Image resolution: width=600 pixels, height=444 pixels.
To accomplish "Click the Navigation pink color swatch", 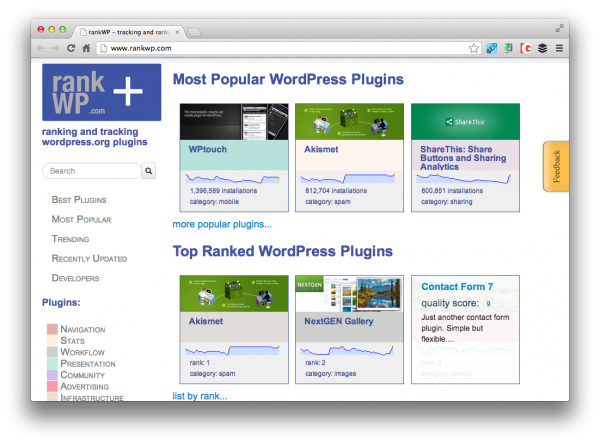I will tap(52, 329).
